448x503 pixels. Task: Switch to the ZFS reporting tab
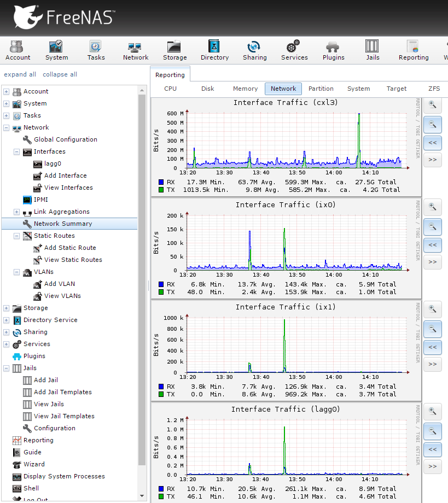(434, 89)
